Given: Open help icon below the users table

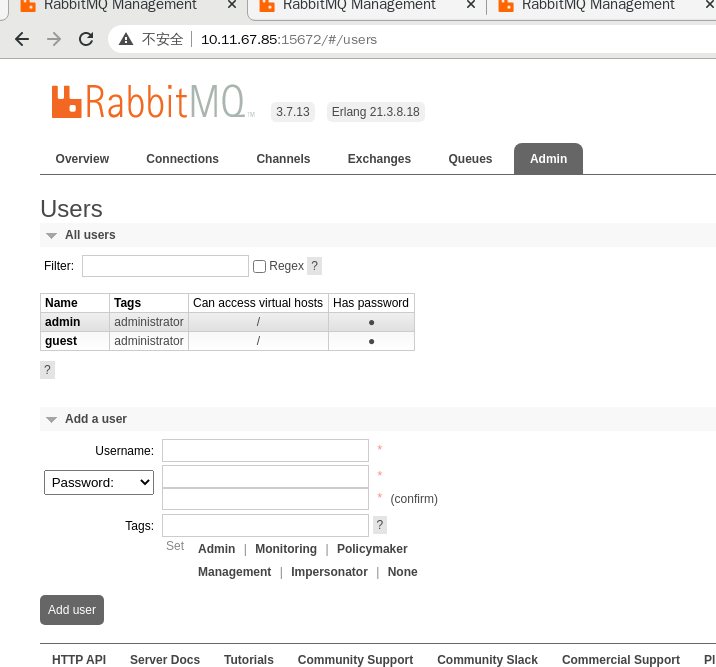Looking at the screenshot, I should pos(47,370).
